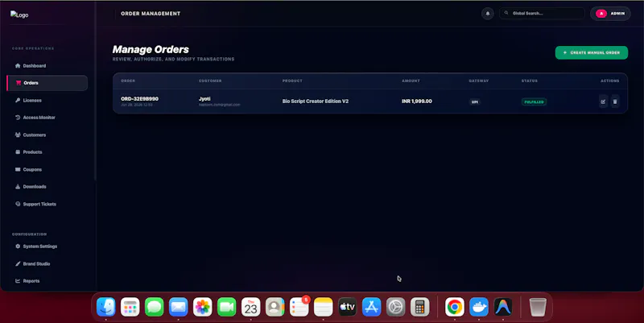This screenshot has width=644, height=323.
Task: Click the sidebar scrollbar
Action: click(x=95, y=90)
